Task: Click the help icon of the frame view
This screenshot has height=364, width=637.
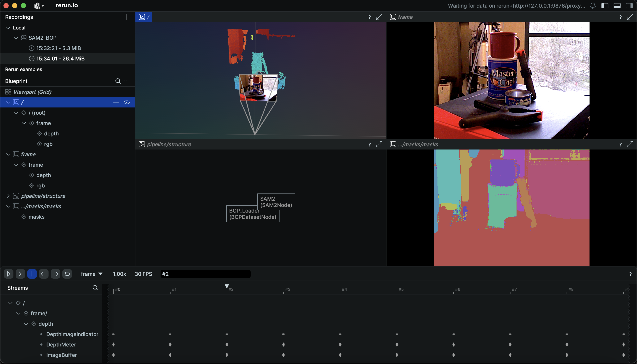Action: click(x=620, y=17)
